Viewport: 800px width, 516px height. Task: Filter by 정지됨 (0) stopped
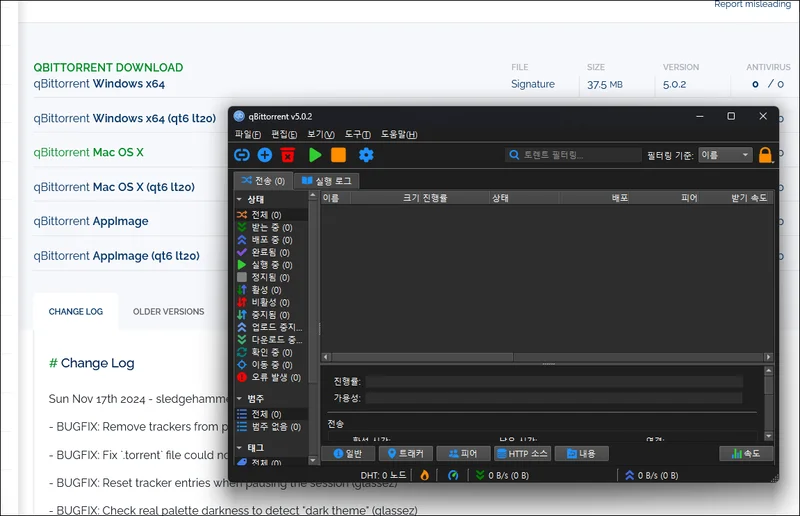click(271, 277)
